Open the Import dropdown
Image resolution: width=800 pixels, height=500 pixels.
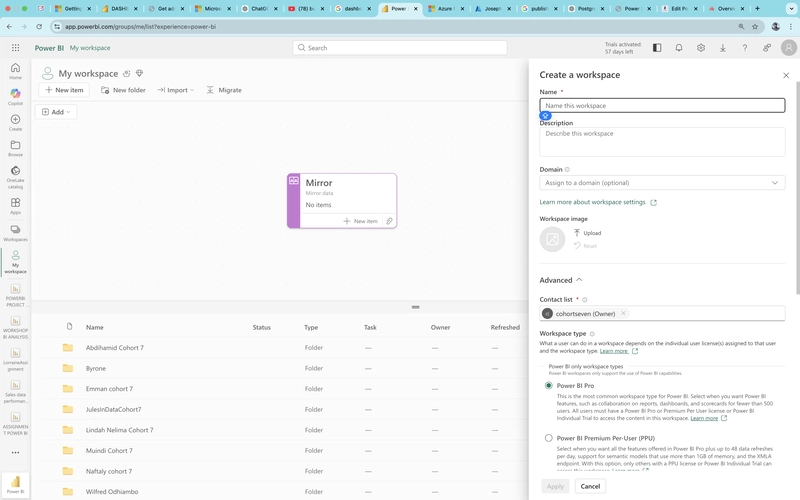point(176,90)
